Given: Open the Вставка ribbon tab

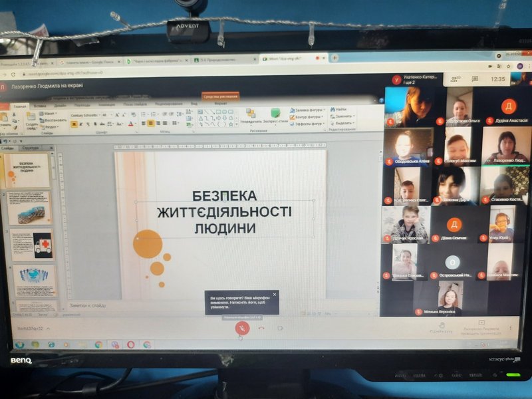Looking at the screenshot, I should point(40,106).
